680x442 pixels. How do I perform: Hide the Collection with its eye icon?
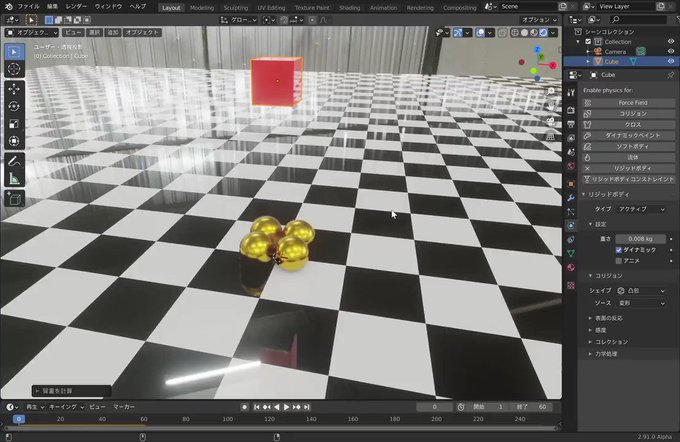click(x=670, y=42)
